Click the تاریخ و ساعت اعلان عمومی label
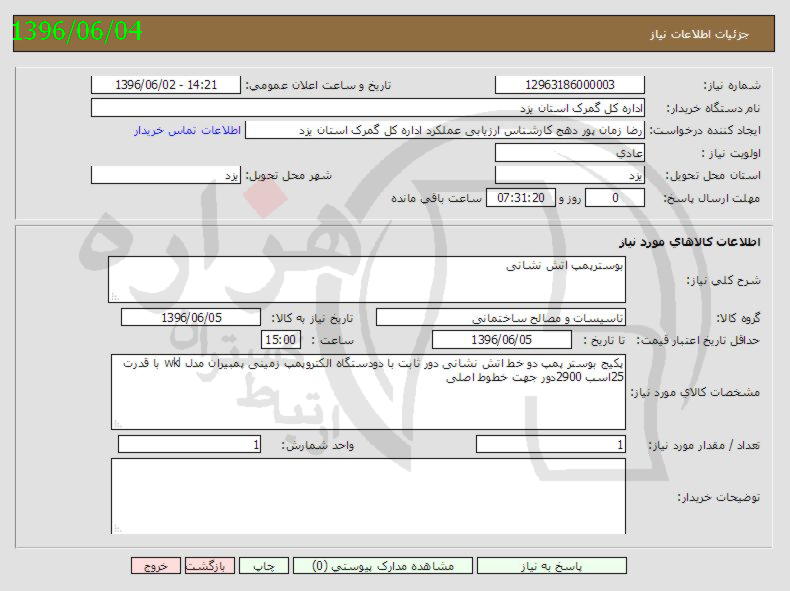790x591 pixels. (x=318, y=85)
